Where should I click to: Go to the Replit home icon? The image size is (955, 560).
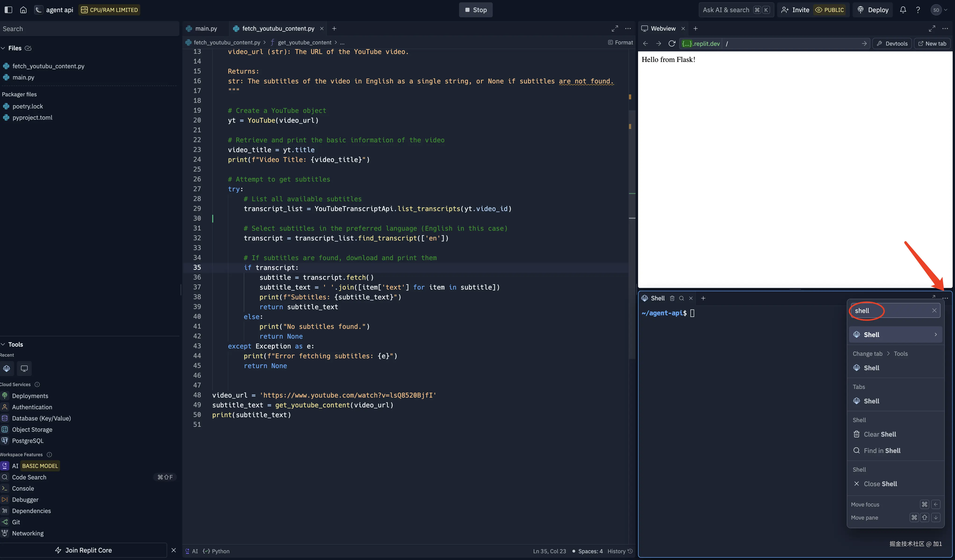(x=24, y=10)
